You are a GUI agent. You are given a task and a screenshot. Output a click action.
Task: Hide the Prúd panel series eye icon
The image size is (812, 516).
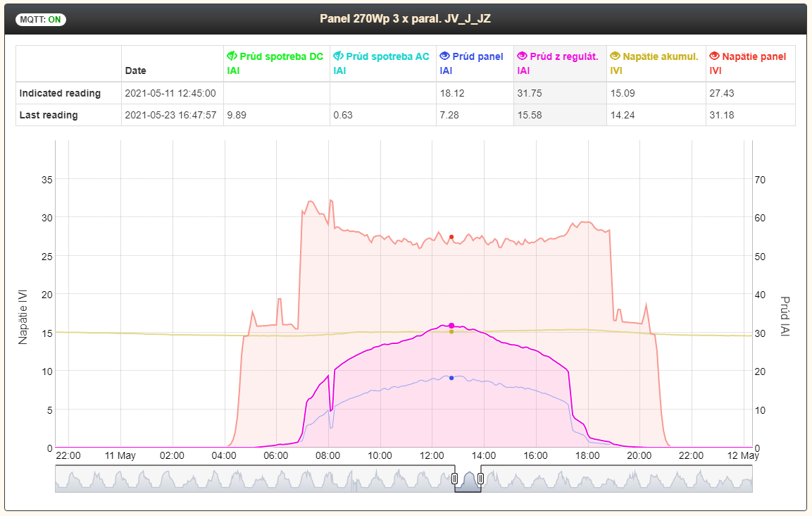[445, 56]
